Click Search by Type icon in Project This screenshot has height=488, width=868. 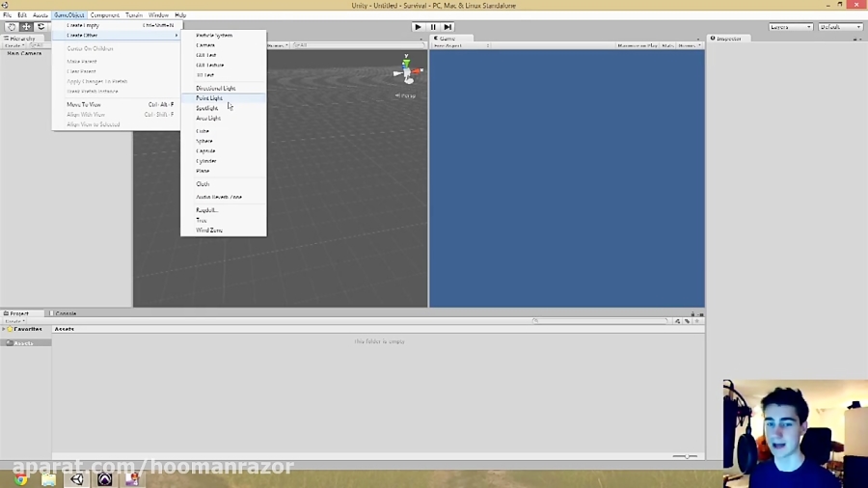point(678,321)
